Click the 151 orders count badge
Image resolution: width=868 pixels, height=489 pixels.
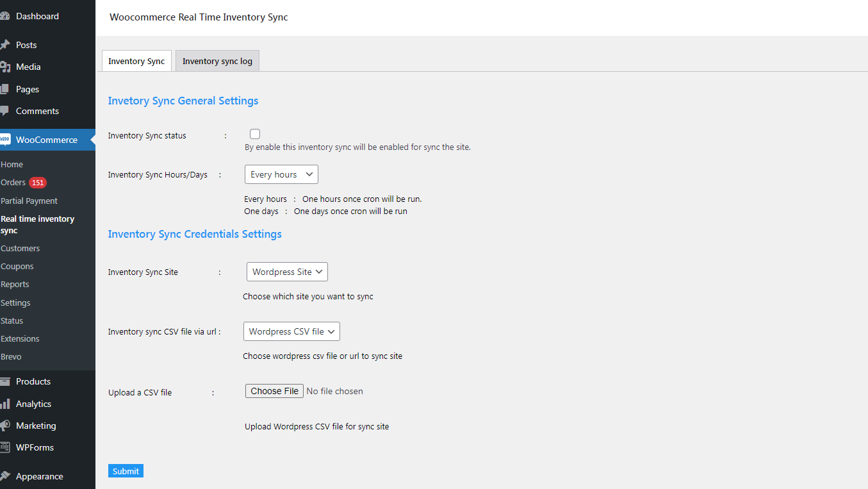pos(38,183)
